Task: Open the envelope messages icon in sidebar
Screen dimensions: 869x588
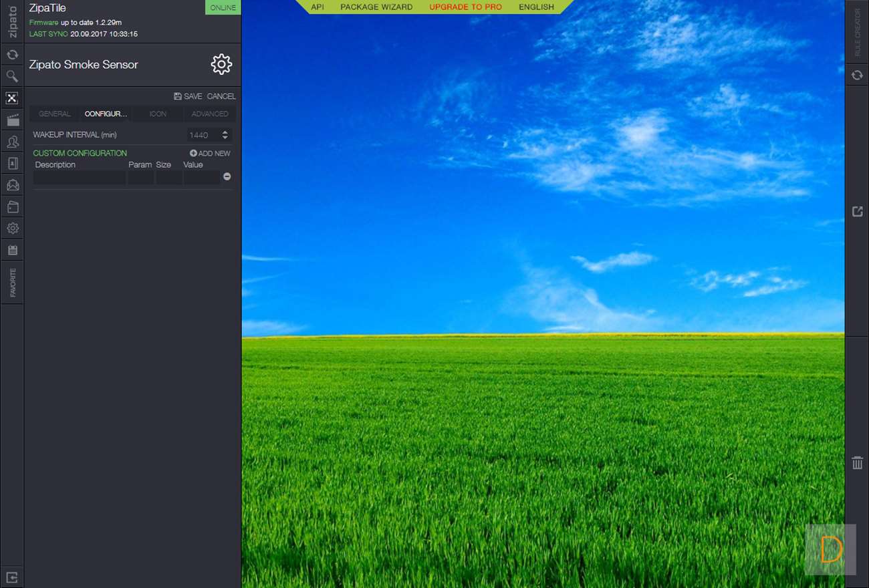Action: 12,185
